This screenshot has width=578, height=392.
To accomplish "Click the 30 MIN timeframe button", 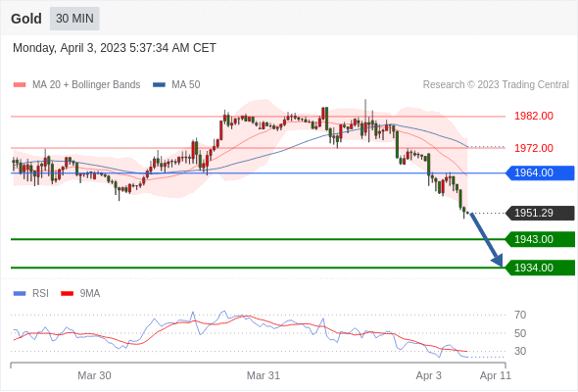I will (74, 19).
